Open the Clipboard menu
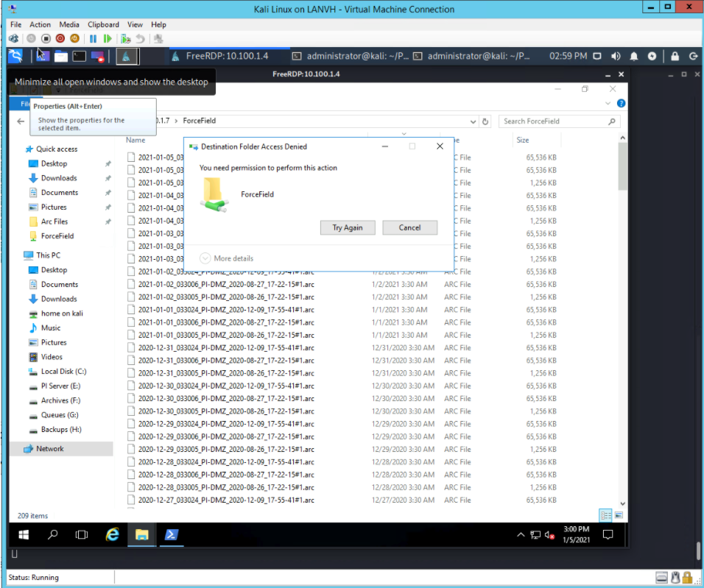The width and height of the screenshot is (704, 588). (x=103, y=25)
